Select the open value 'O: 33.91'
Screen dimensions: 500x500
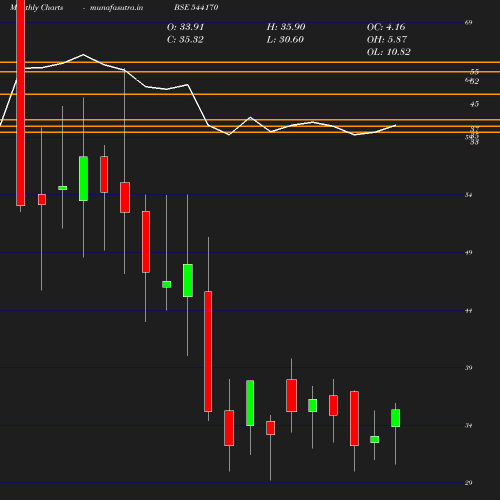[185, 27]
